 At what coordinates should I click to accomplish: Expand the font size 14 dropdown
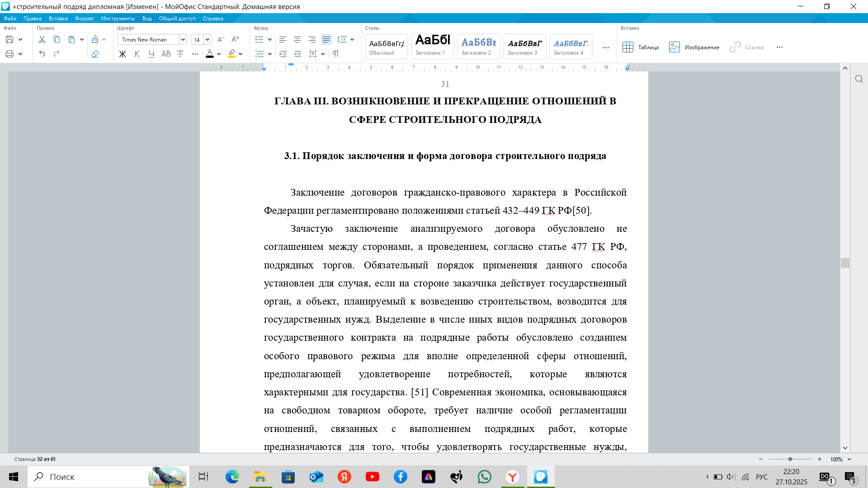208,40
